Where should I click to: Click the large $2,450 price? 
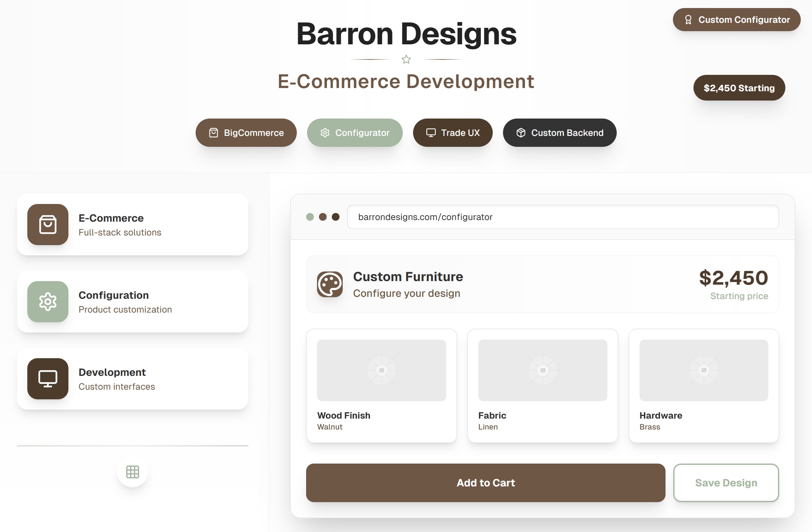pyautogui.click(x=734, y=278)
